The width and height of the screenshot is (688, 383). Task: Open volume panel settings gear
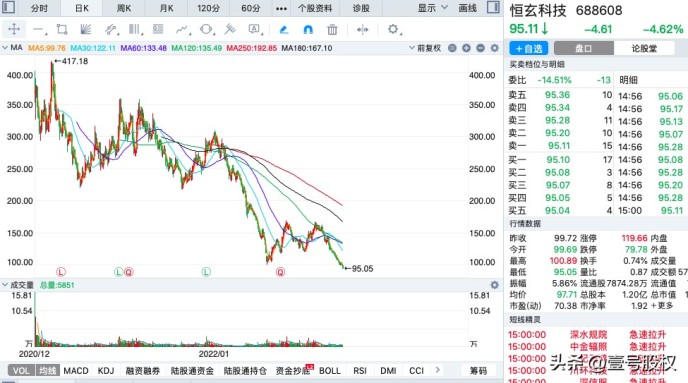[494, 285]
